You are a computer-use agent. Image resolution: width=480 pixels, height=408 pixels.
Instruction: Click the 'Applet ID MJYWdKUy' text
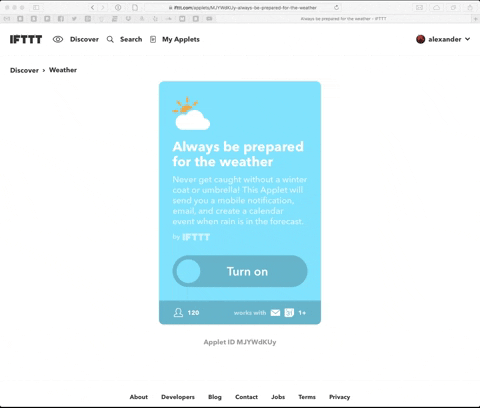click(x=240, y=342)
